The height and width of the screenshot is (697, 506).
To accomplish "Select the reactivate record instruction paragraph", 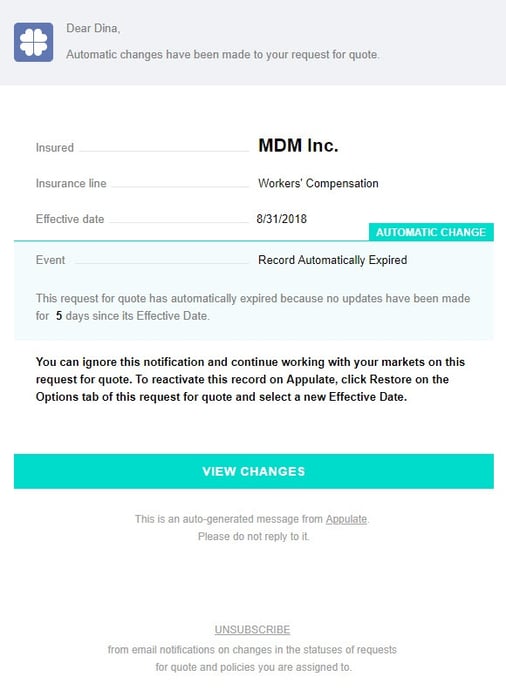I will pyautogui.click(x=250, y=379).
